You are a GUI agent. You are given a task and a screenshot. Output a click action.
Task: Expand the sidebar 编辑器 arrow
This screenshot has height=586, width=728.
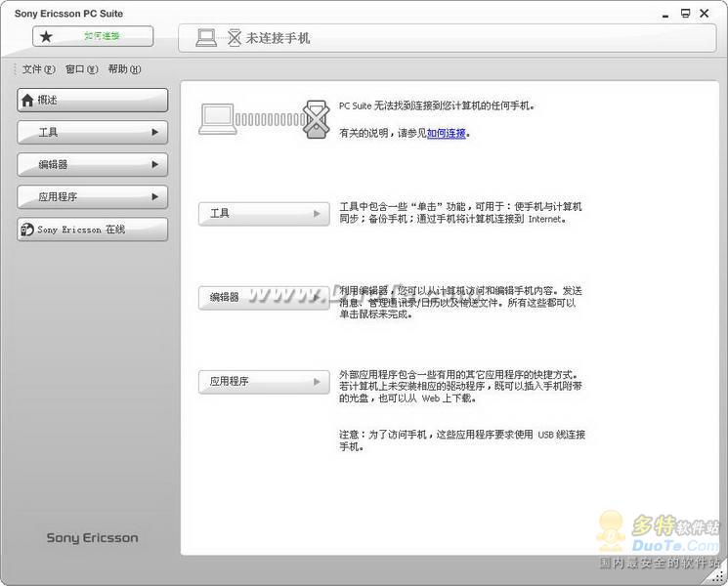tap(155, 164)
